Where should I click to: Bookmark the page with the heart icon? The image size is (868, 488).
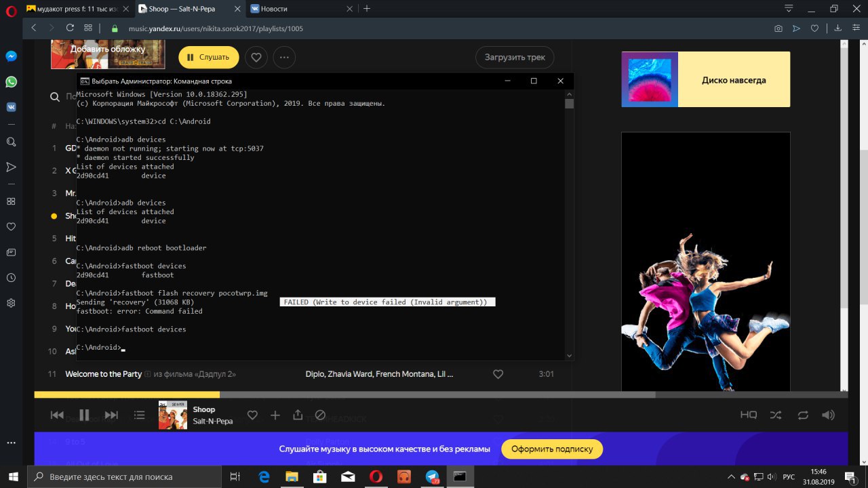[x=816, y=28]
